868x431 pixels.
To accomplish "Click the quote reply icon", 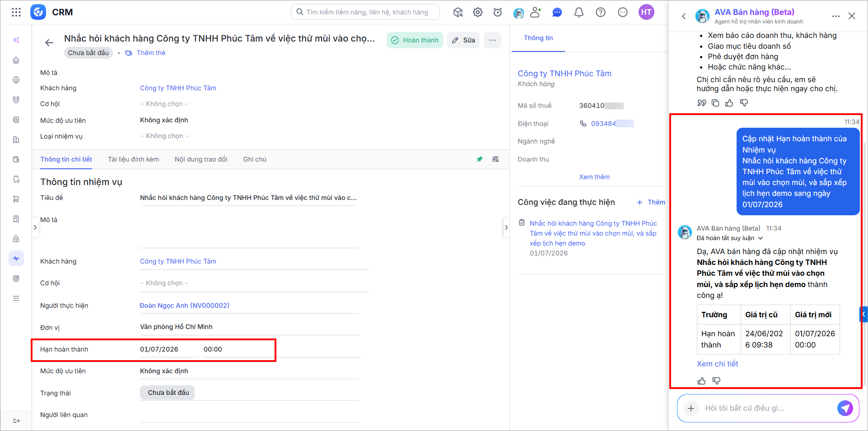I will coord(701,103).
